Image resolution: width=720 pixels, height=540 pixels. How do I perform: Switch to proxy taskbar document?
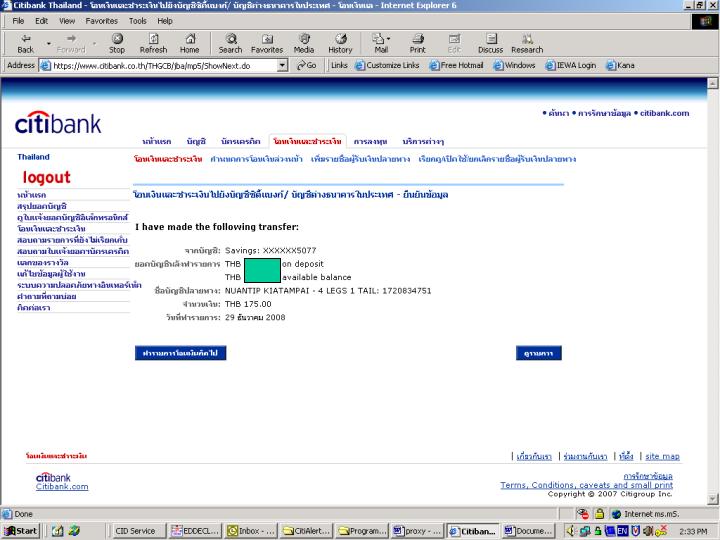coord(417,531)
